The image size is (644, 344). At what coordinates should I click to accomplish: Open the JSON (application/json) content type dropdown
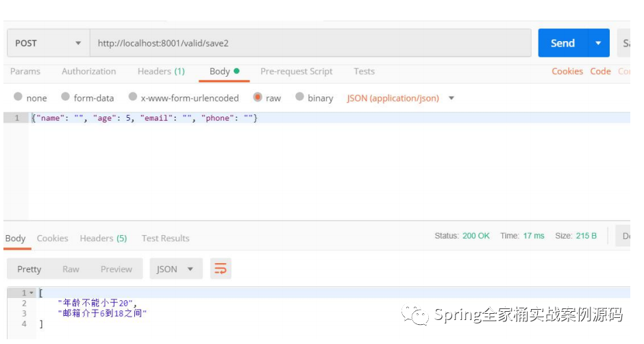click(400, 98)
